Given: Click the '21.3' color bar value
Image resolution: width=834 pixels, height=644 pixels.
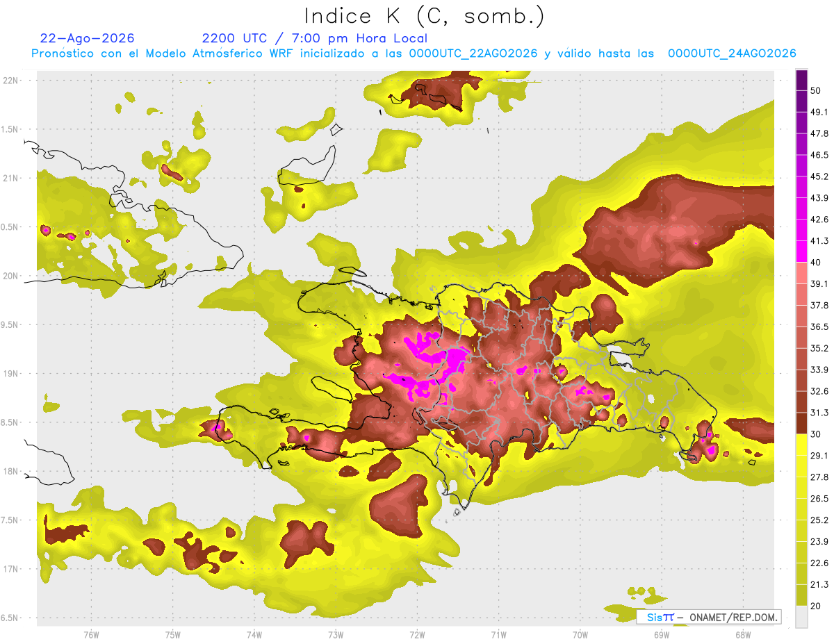Looking at the screenshot, I should [x=819, y=585].
